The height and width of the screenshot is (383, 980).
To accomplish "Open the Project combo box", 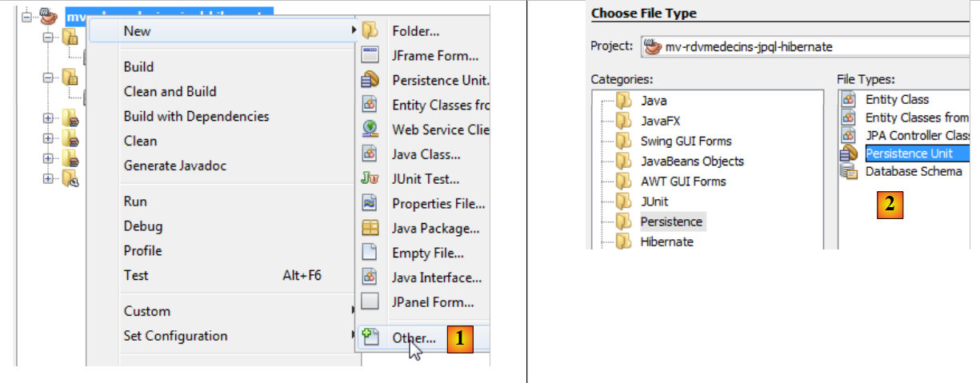I will (808, 46).
